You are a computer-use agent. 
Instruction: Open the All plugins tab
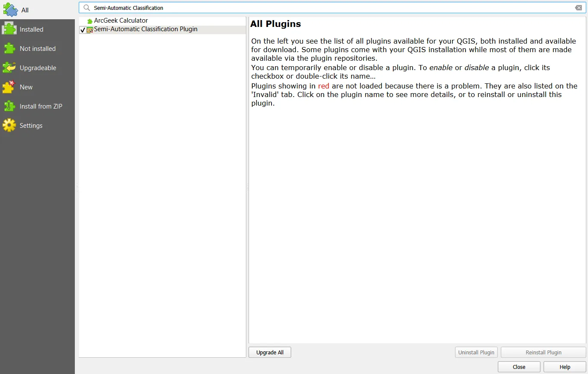point(37,10)
